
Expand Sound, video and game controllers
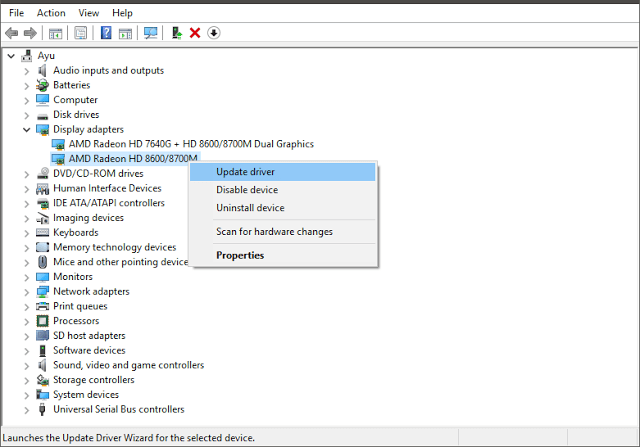point(27,366)
